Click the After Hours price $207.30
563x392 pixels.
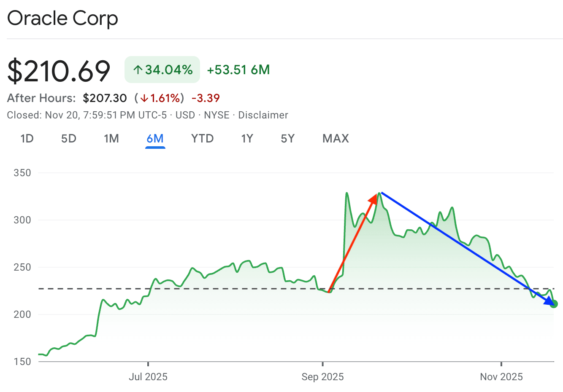click(x=105, y=98)
